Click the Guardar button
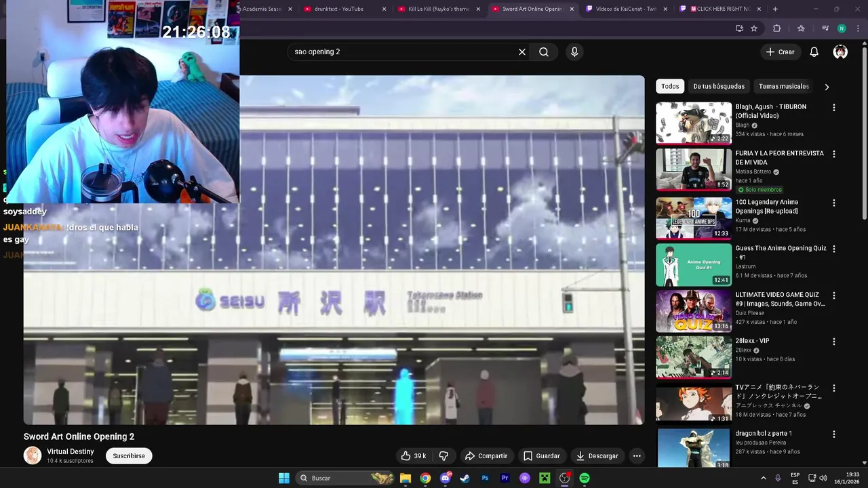 pyautogui.click(x=541, y=456)
